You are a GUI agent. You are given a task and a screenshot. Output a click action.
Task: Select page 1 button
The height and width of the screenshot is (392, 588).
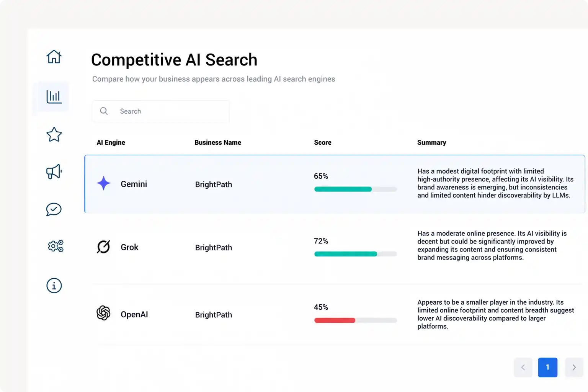click(548, 367)
